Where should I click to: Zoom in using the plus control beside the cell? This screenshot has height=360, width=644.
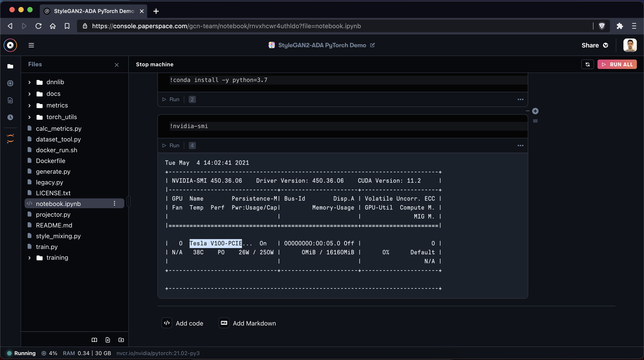click(x=536, y=111)
